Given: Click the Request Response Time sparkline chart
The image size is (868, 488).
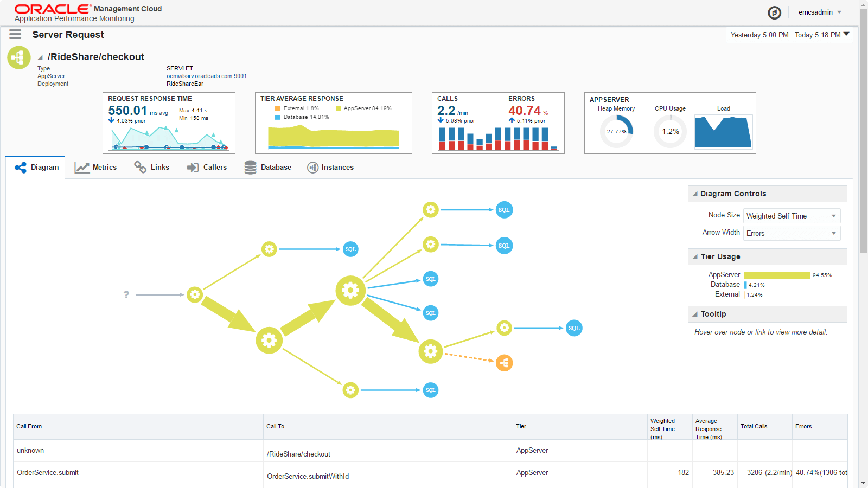Looking at the screenshot, I should 170,138.
